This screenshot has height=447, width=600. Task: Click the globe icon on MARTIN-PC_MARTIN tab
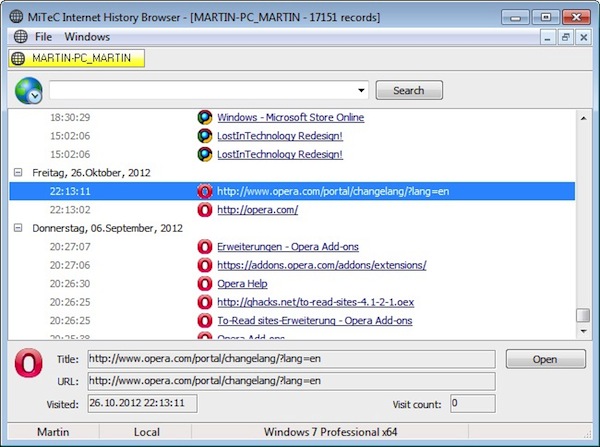click(x=18, y=58)
